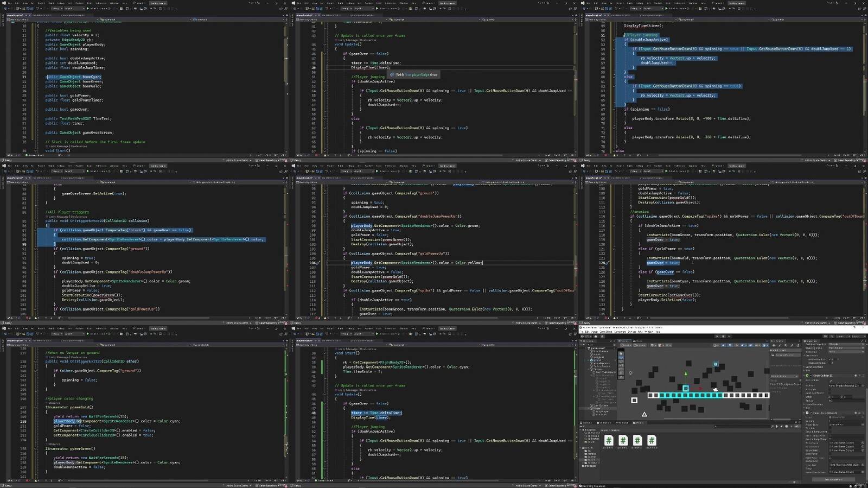
Task: Open the Unity Component menu
Action: click(620, 332)
